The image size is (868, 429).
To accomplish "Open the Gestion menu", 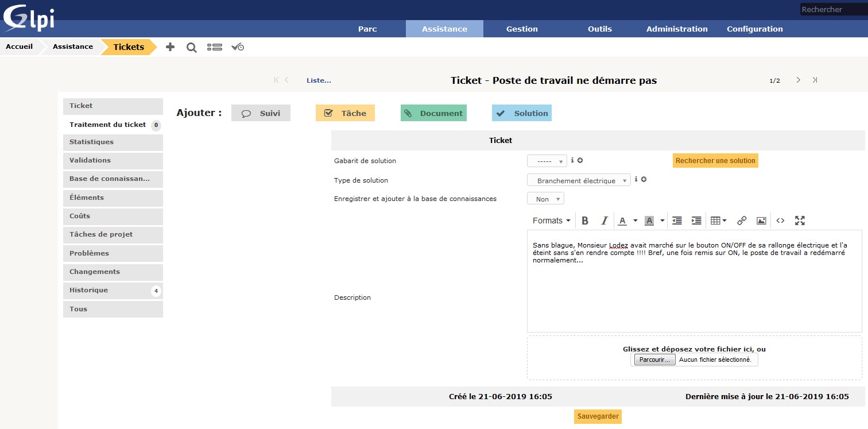I will pyautogui.click(x=522, y=29).
